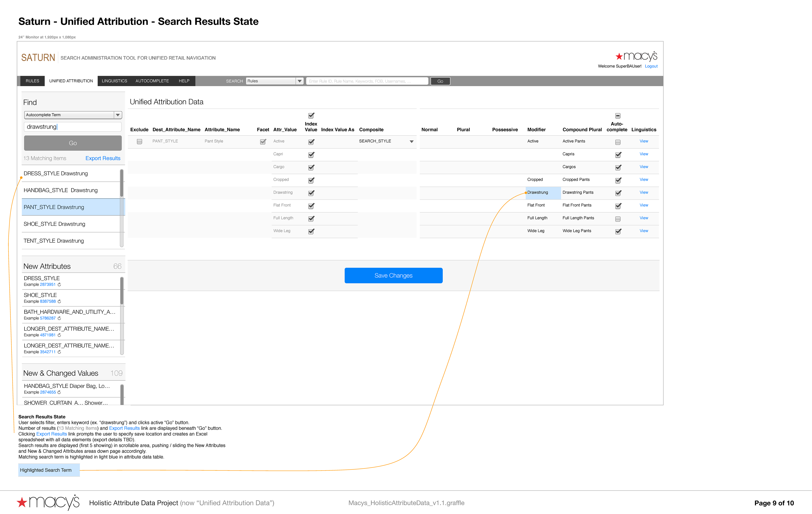Click refresh icon next to 4871981
Image resolution: width=812 pixels, height=514 pixels.
click(x=59, y=335)
